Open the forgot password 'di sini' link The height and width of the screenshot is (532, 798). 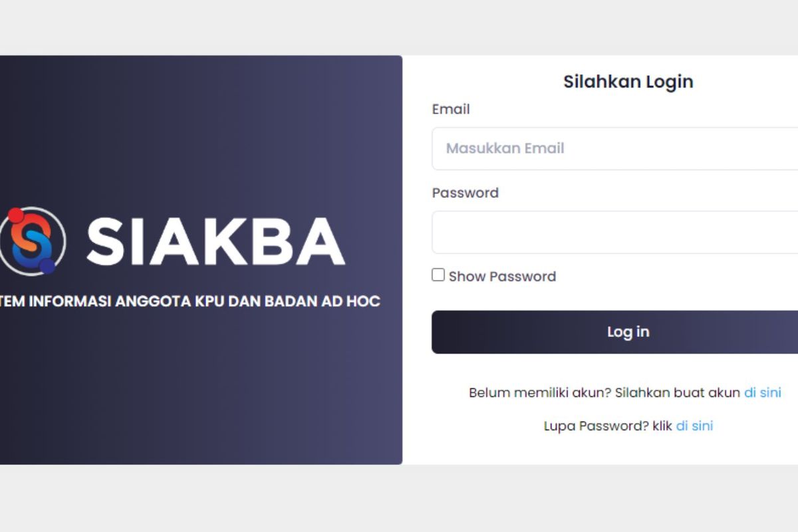point(694,426)
